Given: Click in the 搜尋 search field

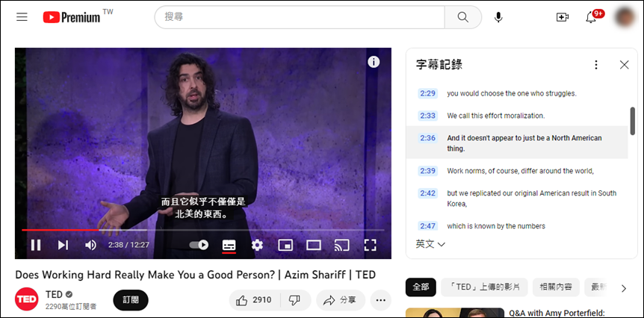Looking at the screenshot, I should [x=300, y=17].
